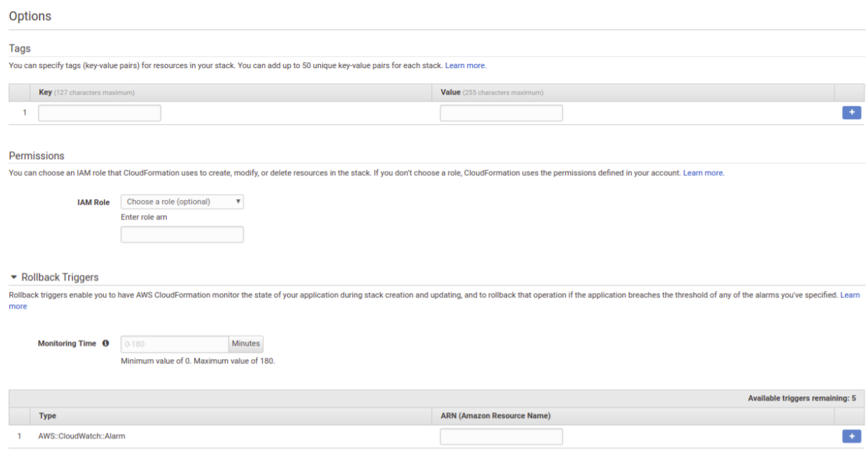
Task: Click the Monitoring Time minutes input field
Action: pos(175,343)
